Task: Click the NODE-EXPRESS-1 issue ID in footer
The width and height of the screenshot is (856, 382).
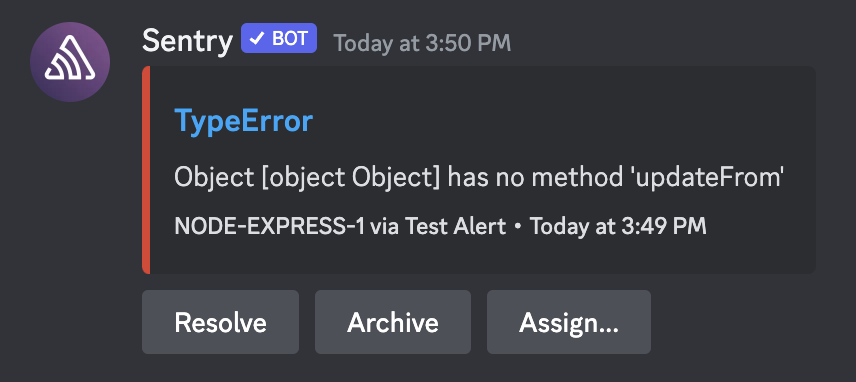Action: click(270, 226)
